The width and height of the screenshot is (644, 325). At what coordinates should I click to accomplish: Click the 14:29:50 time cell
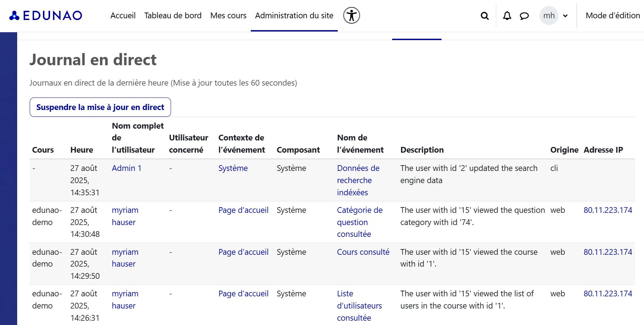(x=85, y=264)
